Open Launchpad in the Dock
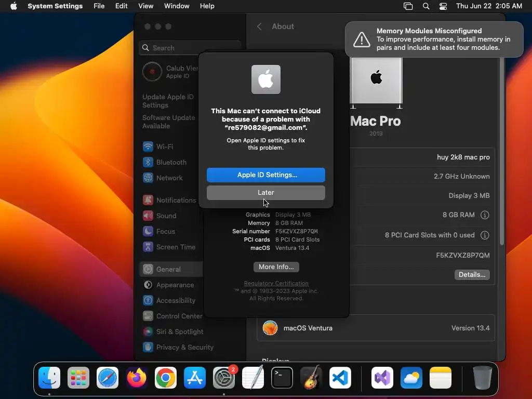This screenshot has width=532, height=399. pyautogui.click(x=78, y=378)
